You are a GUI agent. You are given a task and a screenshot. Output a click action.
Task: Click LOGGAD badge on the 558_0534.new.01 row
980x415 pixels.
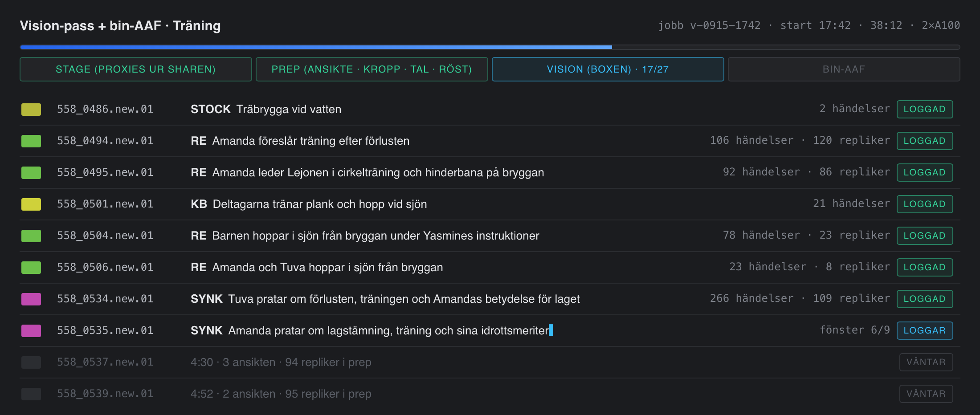click(925, 299)
